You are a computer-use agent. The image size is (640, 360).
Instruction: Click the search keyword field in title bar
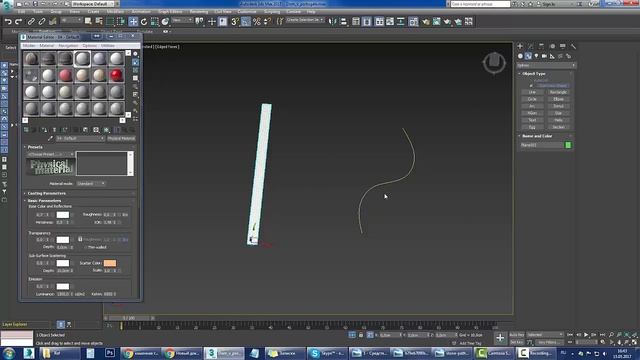click(480, 4)
